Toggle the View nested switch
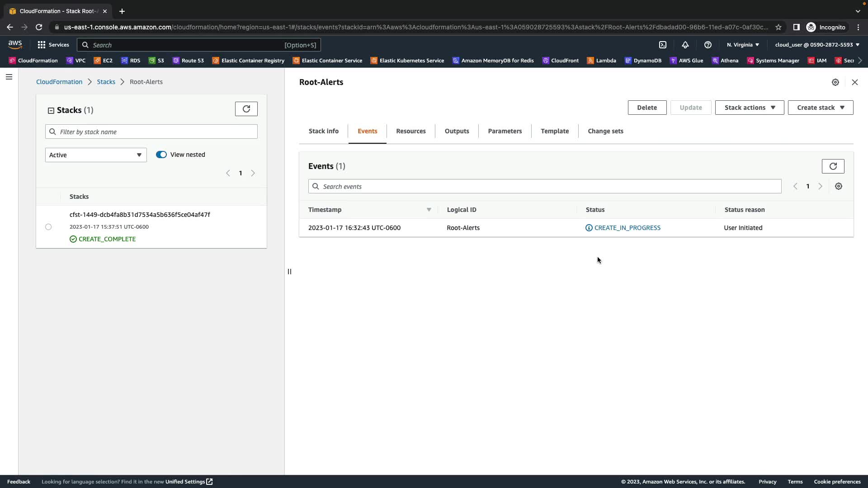 click(161, 155)
